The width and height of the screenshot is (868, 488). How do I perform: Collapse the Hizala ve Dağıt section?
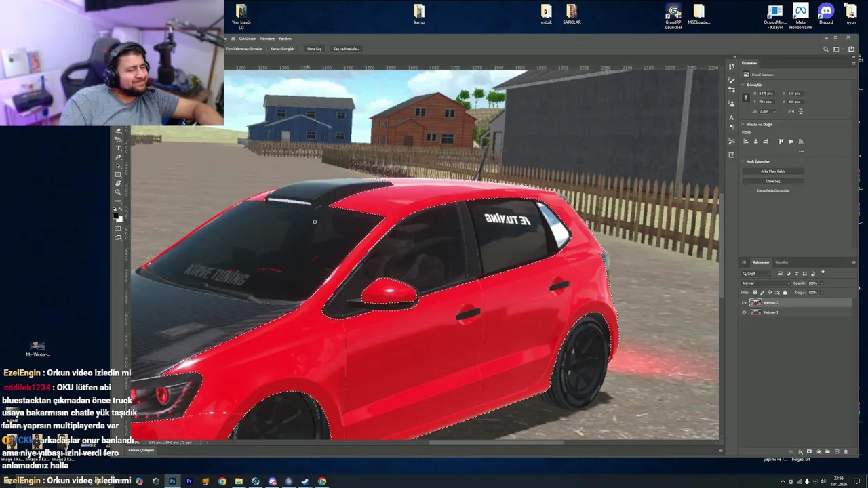point(743,125)
